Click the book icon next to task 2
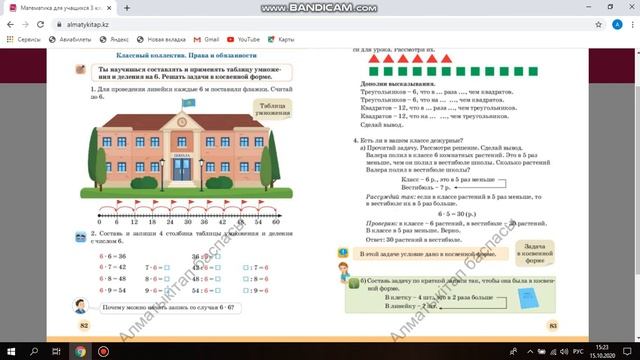Image resolution: width=640 pixels, height=360 pixels. pyautogui.click(x=81, y=237)
